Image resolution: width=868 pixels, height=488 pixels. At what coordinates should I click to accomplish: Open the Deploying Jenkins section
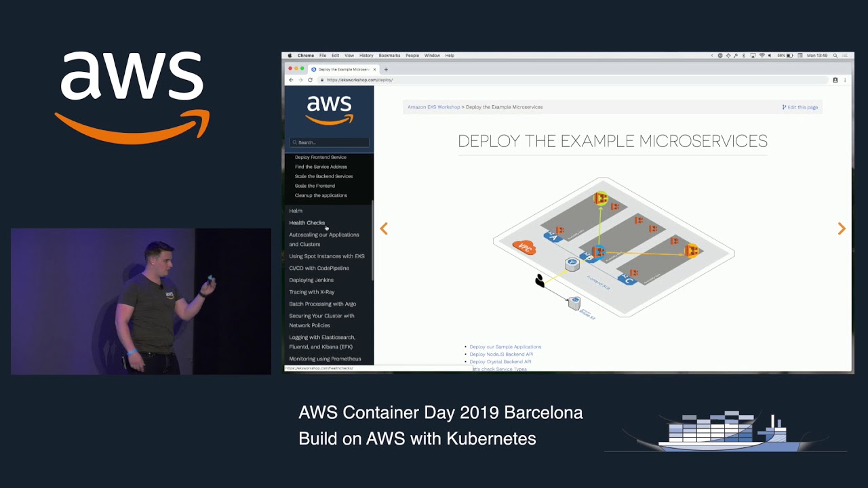tap(311, 280)
